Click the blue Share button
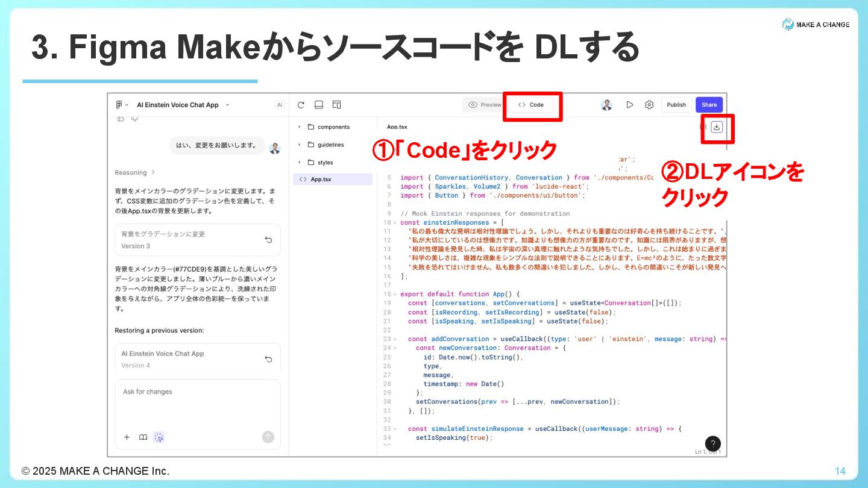The width and height of the screenshot is (868, 488). pos(709,105)
